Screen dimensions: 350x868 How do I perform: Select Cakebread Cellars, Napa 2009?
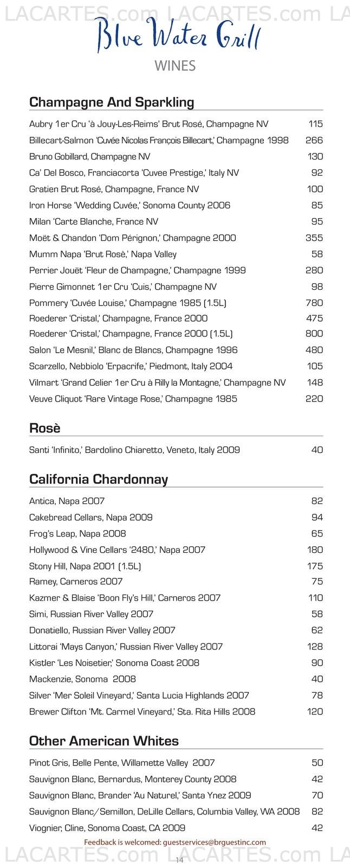176,517
